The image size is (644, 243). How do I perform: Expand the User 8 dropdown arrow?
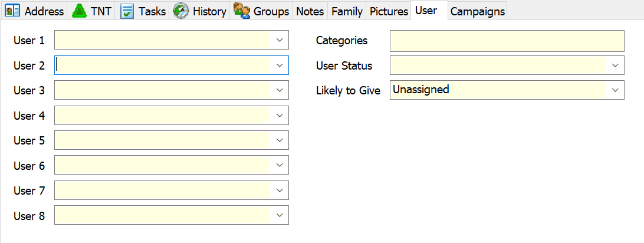tap(280, 215)
